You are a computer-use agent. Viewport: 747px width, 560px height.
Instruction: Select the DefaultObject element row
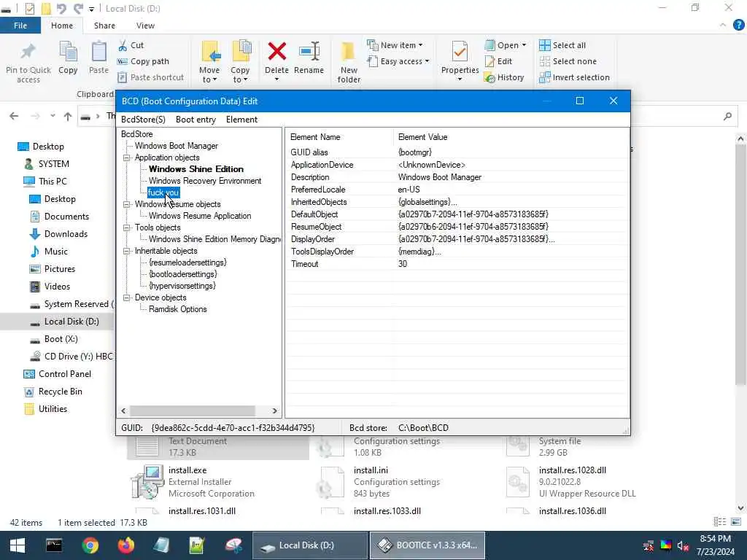[457, 214]
